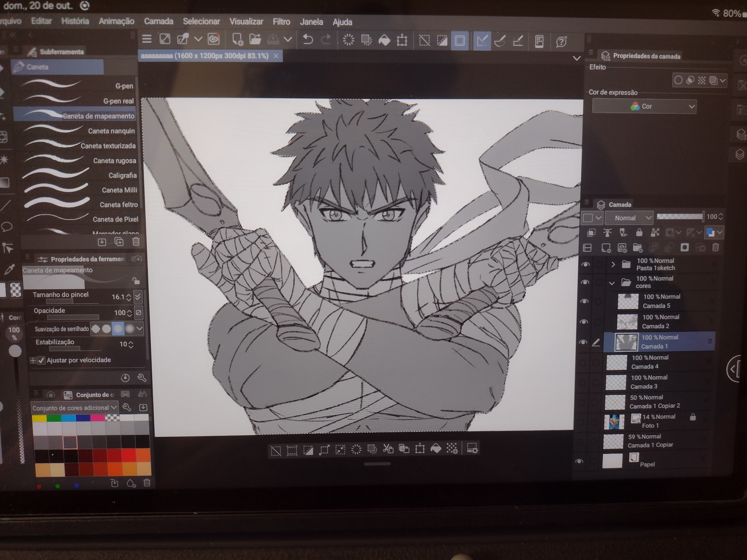Screen dimensions: 747x560
Task: Toggle Ajustar por velocidade checkbox
Action: pyautogui.click(x=41, y=361)
